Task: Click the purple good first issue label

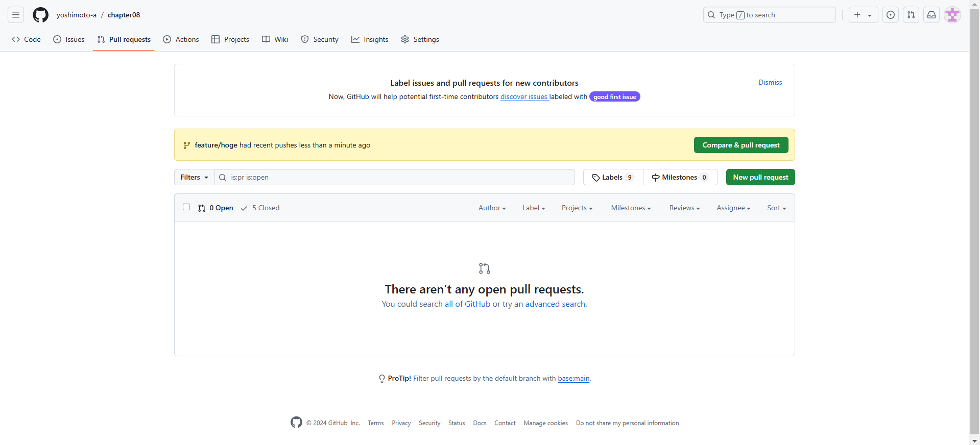Action: click(x=614, y=97)
